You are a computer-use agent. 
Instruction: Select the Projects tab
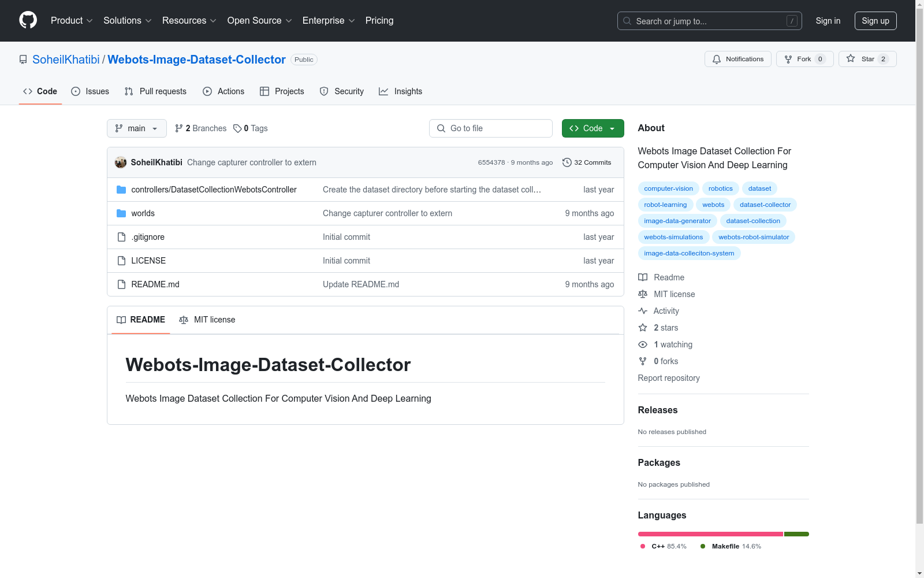click(282, 91)
